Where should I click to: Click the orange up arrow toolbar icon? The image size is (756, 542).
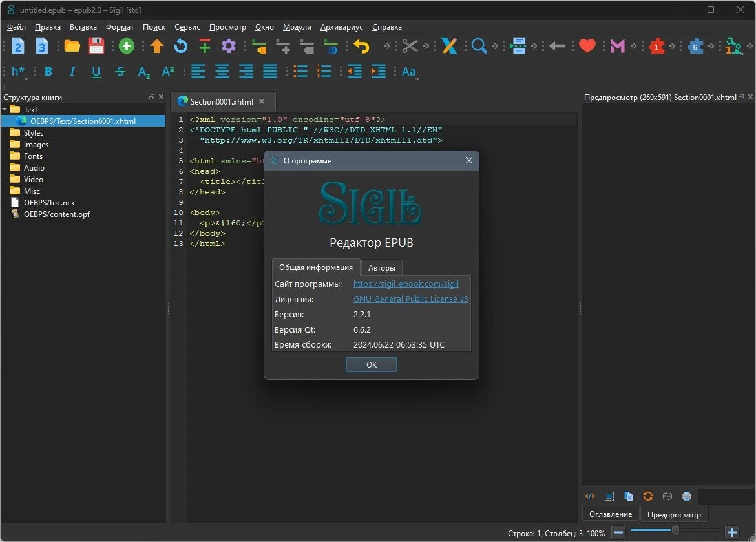pyautogui.click(x=157, y=47)
